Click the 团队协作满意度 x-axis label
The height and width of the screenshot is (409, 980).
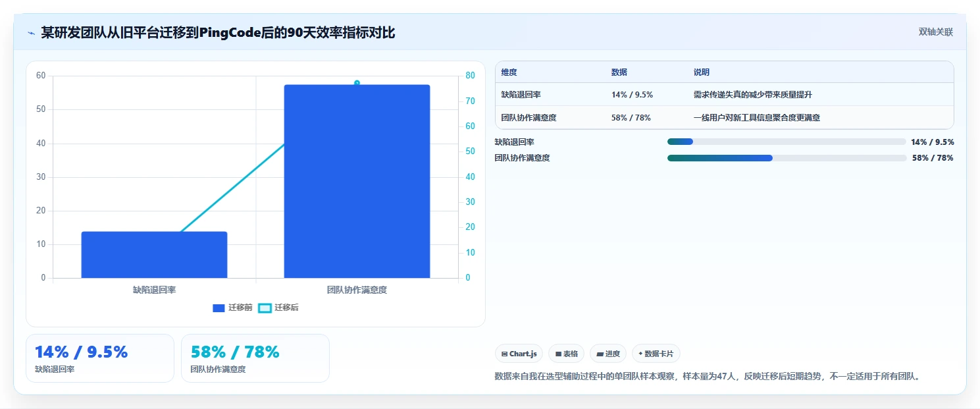[x=357, y=290]
